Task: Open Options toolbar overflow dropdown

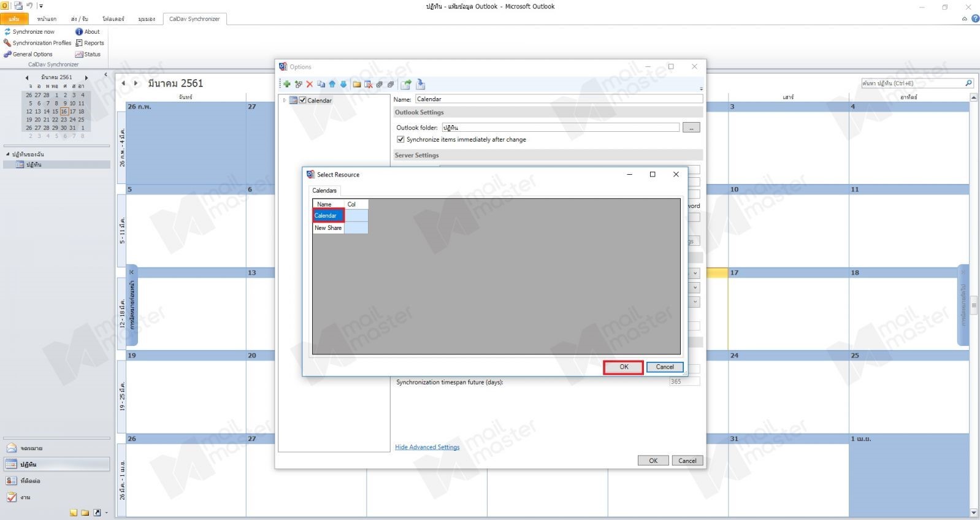Action: coord(701,88)
